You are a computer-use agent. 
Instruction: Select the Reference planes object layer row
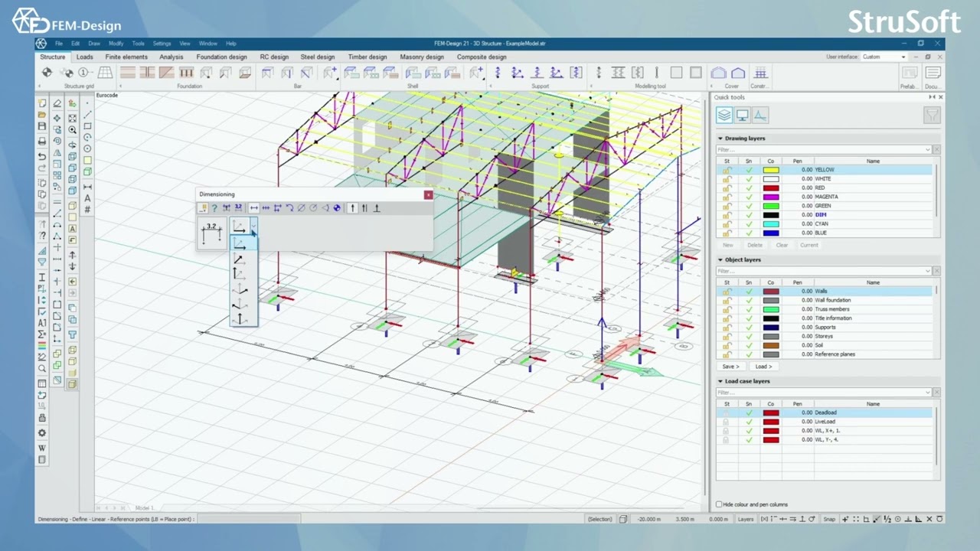pyautogui.click(x=825, y=354)
